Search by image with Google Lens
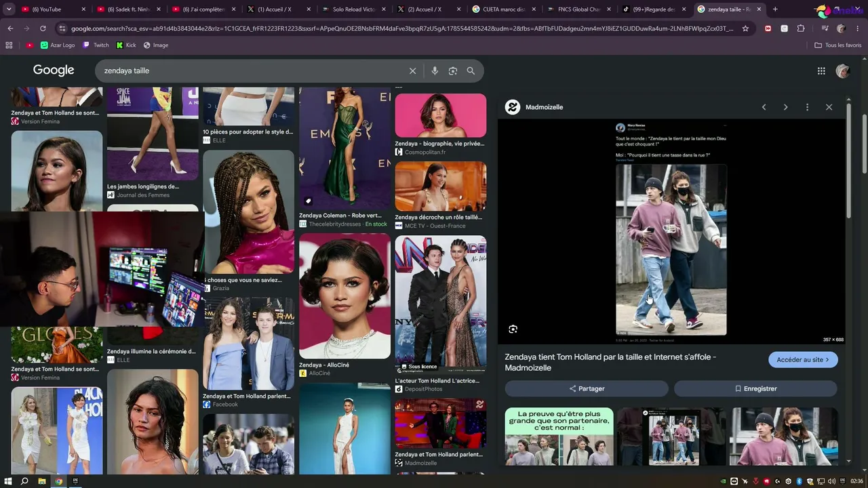The width and height of the screenshot is (868, 488). pos(453,70)
